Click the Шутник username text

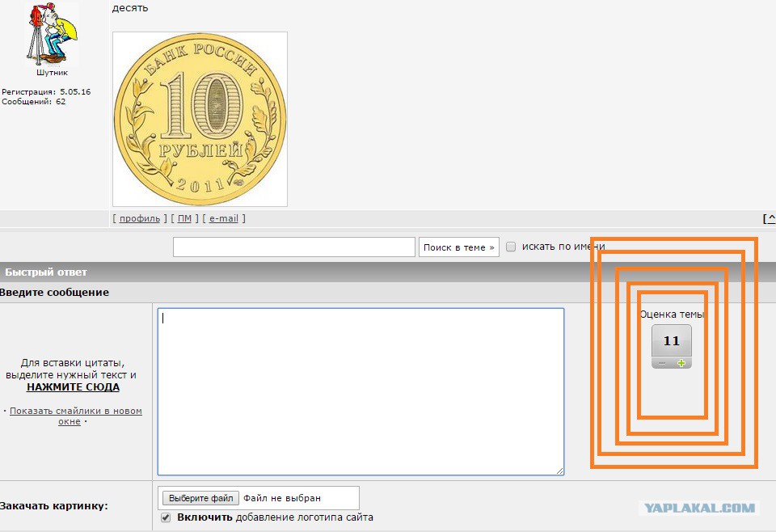(52, 72)
